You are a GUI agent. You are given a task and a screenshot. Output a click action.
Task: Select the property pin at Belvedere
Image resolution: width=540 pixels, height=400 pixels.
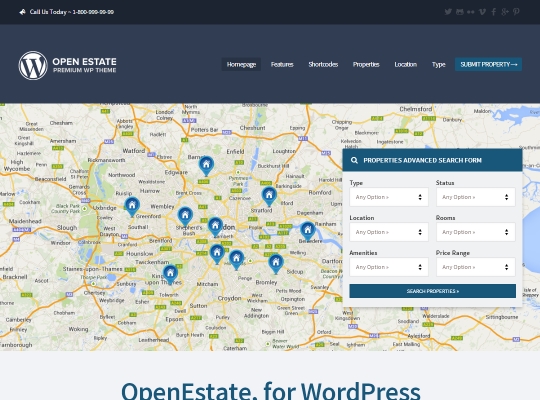click(x=308, y=231)
